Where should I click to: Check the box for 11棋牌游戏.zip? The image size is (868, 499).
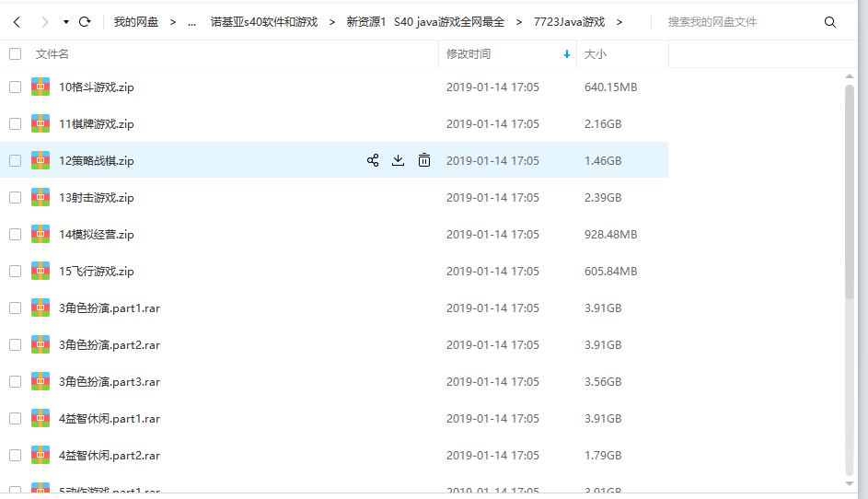click(16, 124)
